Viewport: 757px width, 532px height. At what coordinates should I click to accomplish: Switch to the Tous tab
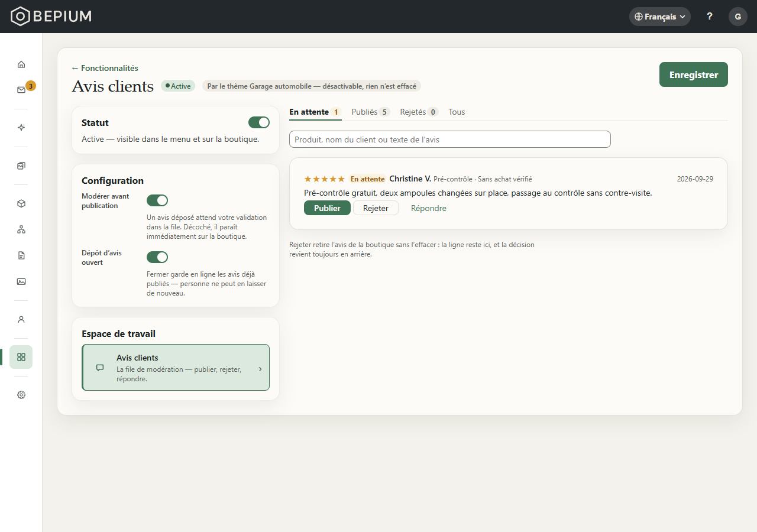pos(457,112)
